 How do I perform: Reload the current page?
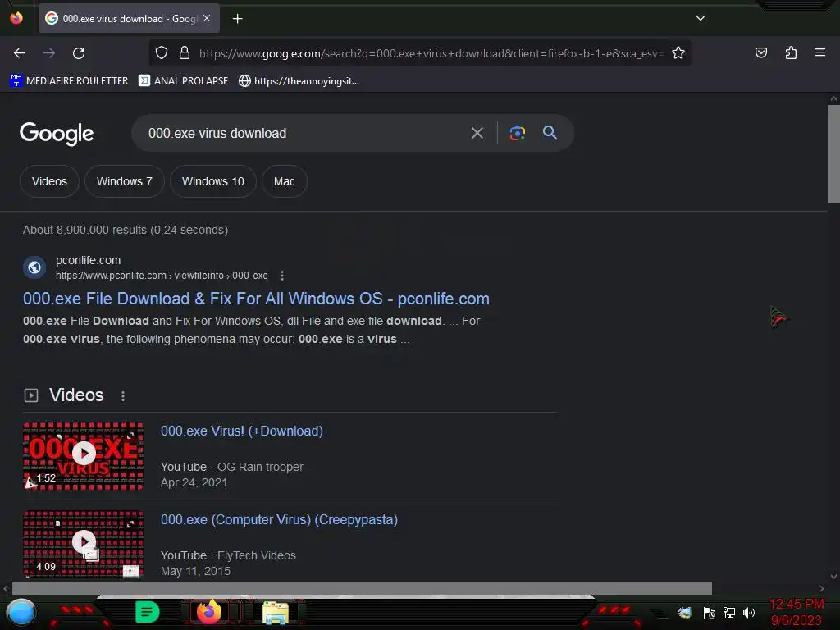point(79,53)
